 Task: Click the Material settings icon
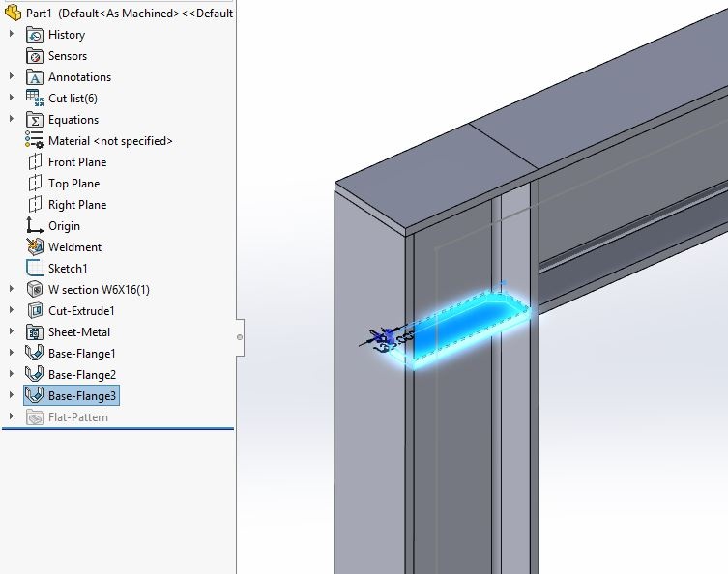[x=35, y=140]
